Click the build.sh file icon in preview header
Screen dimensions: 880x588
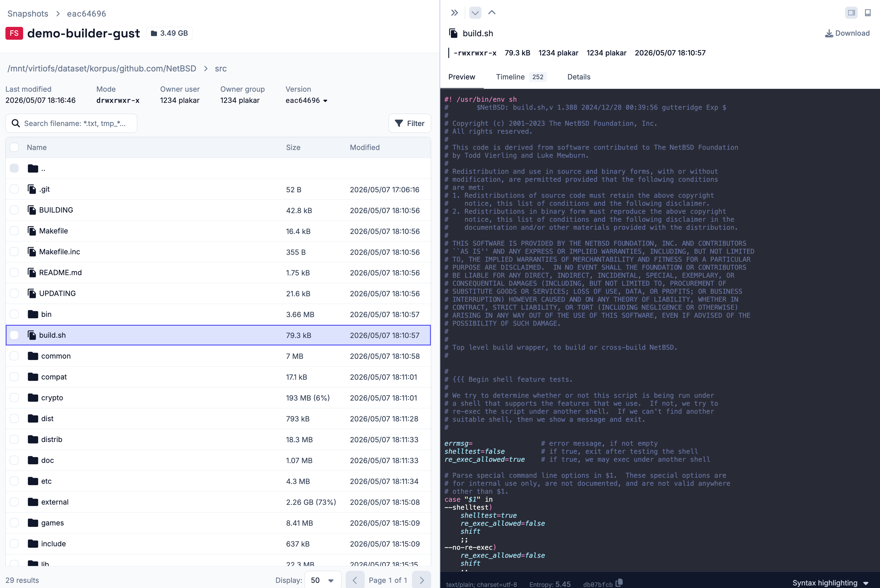pyautogui.click(x=453, y=33)
